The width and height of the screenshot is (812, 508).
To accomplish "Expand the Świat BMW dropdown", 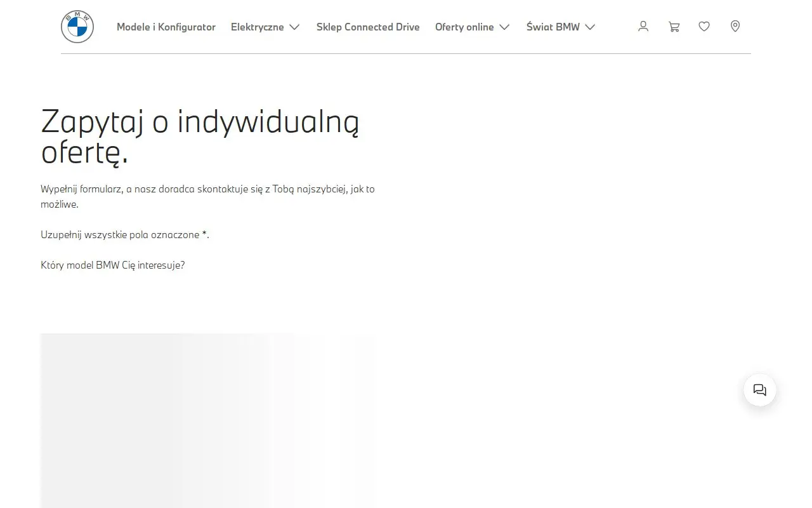I will pyautogui.click(x=561, y=27).
